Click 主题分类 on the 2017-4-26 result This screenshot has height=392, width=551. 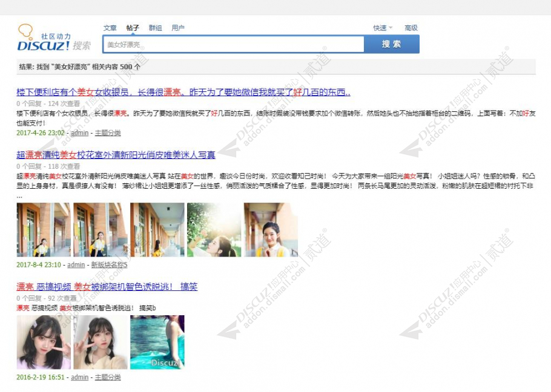pyautogui.click(x=108, y=133)
